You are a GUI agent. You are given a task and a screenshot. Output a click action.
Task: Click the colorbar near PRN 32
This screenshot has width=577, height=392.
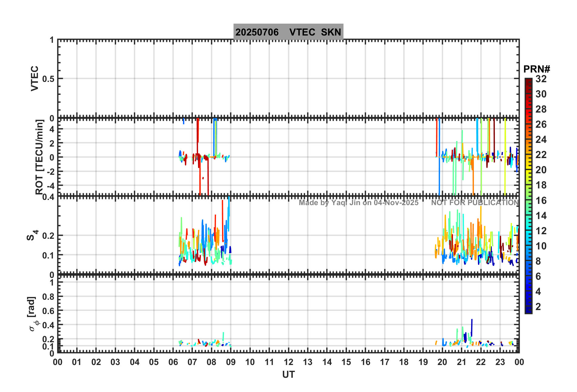point(528,80)
